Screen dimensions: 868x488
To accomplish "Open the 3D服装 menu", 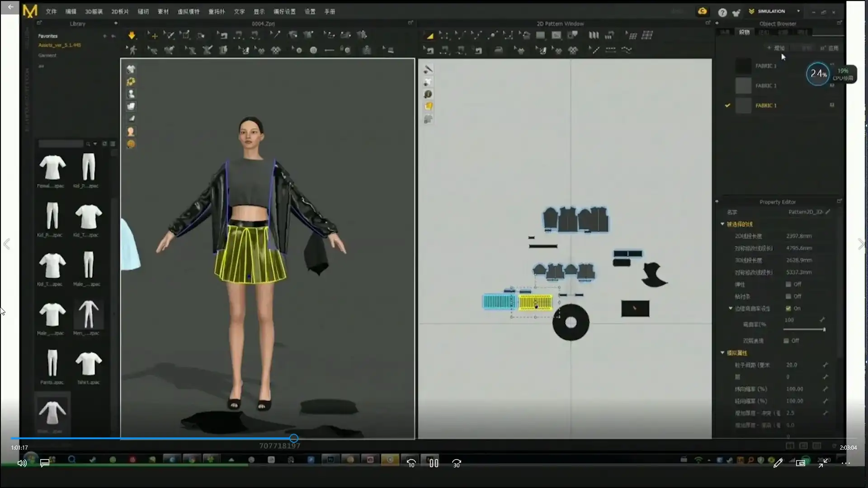I will click(x=94, y=12).
